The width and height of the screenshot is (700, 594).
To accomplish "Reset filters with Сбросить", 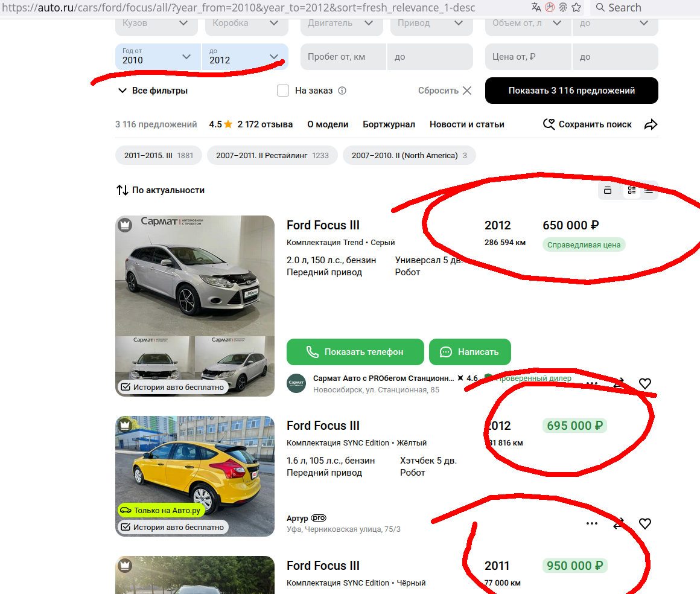I will click(x=445, y=91).
